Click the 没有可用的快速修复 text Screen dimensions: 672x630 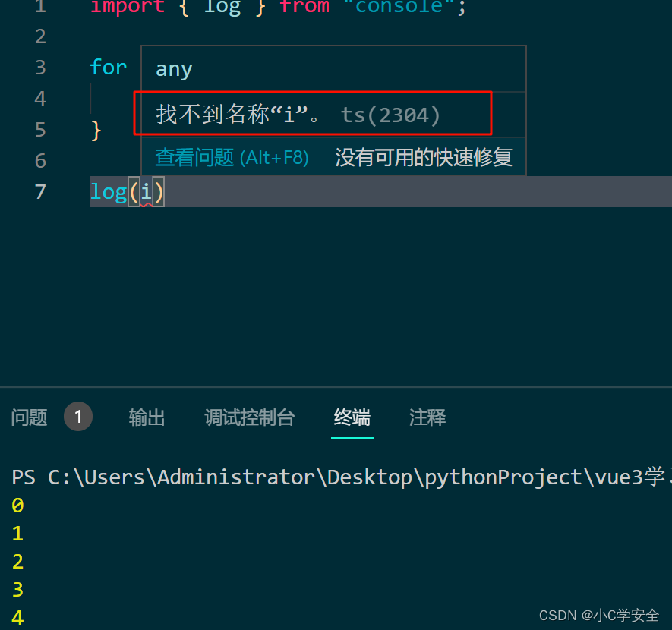[423, 157]
